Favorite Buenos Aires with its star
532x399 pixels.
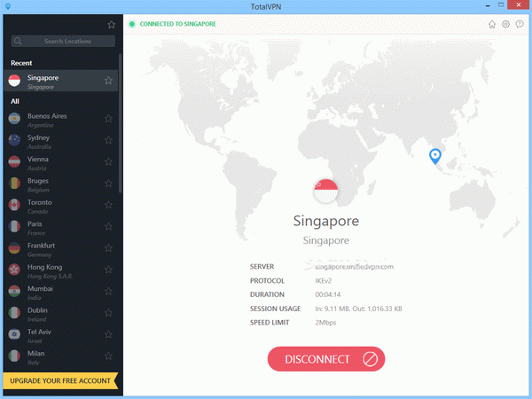pos(108,119)
